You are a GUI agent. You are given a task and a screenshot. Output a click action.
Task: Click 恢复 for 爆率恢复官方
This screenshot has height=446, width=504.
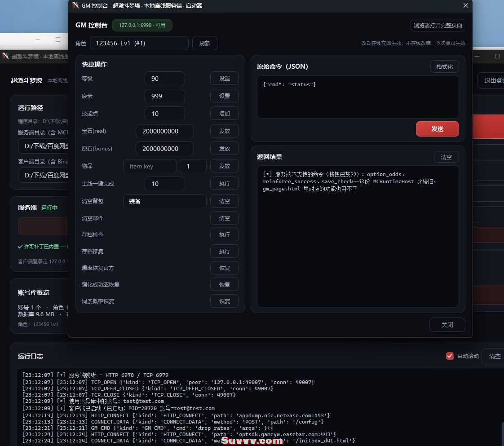click(x=224, y=268)
